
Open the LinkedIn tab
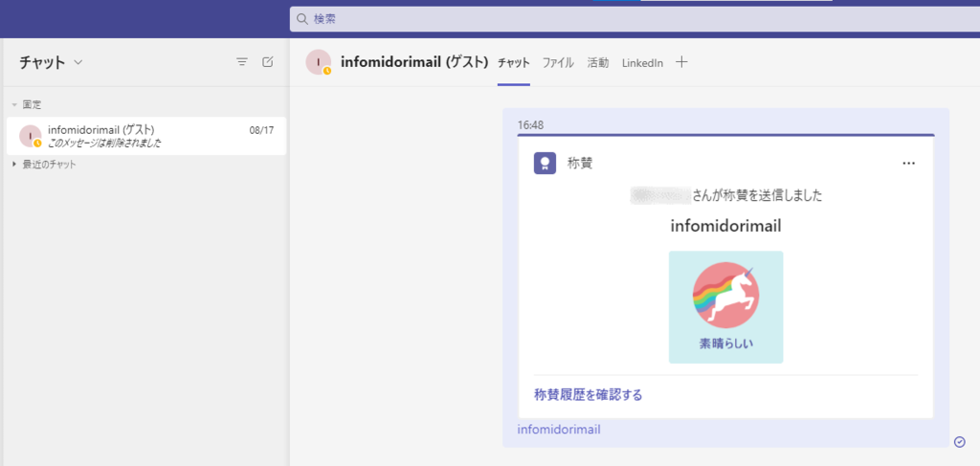point(642,62)
